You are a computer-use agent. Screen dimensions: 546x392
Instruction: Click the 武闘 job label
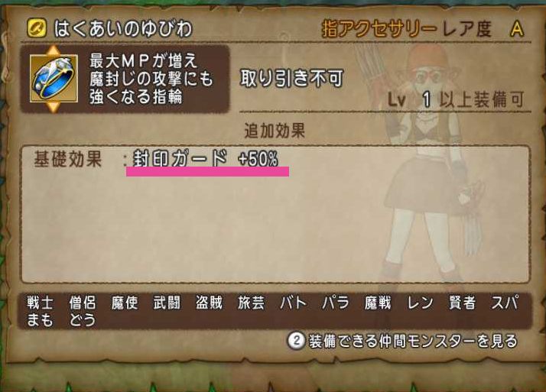167,303
